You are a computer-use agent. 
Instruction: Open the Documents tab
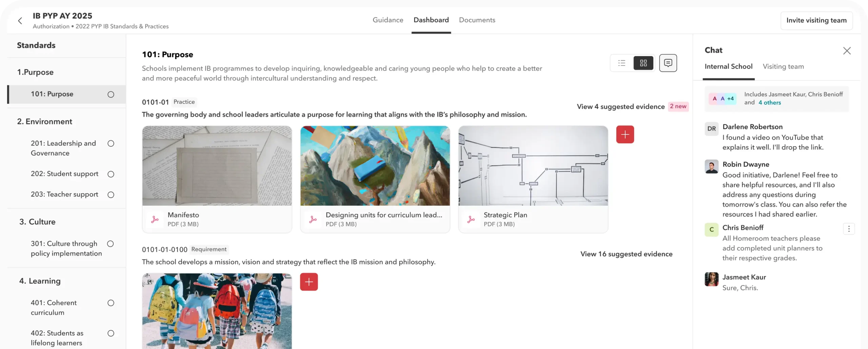pos(477,20)
